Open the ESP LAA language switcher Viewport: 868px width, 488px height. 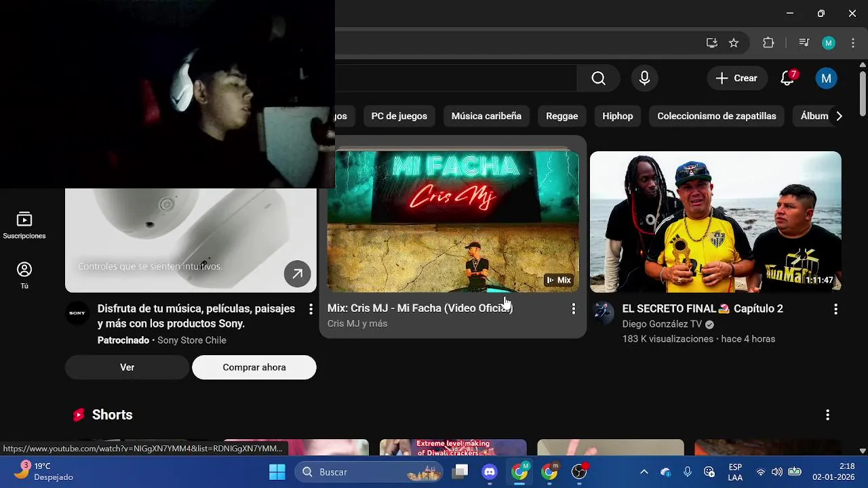click(x=735, y=472)
